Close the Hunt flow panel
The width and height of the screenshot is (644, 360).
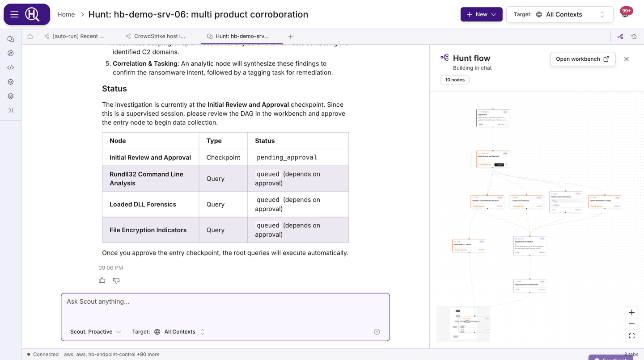pyautogui.click(x=627, y=59)
